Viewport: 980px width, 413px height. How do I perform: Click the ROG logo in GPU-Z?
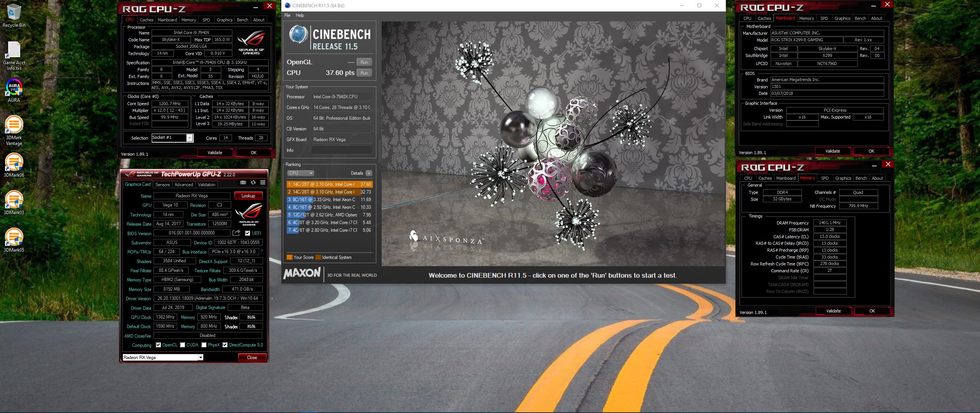tap(249, 215)
